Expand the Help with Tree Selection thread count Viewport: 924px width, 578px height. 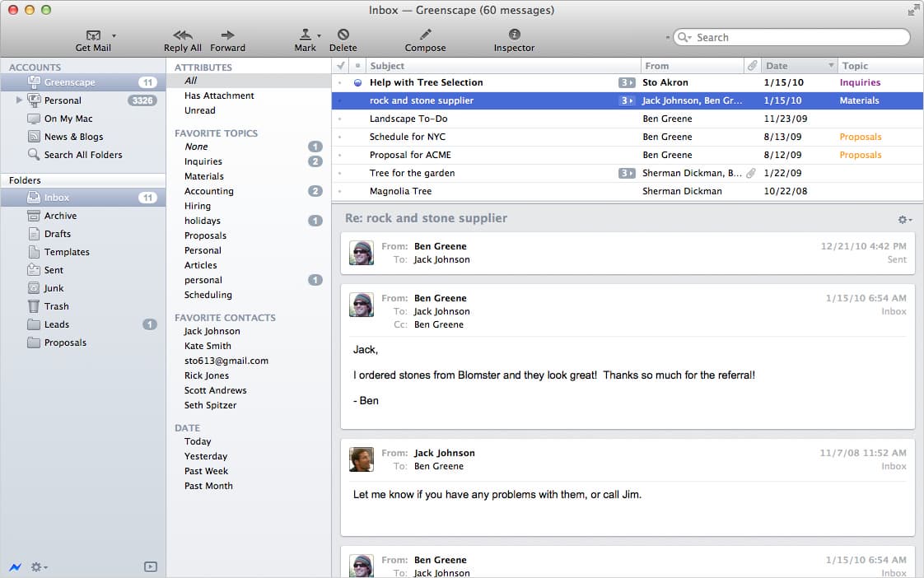point(627,82)
